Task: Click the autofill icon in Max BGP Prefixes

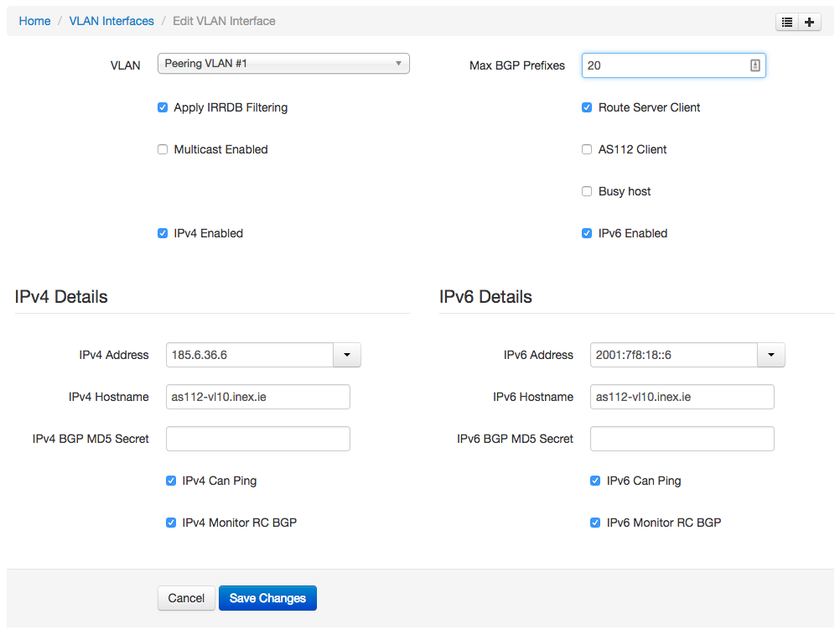Action: pyautogui.click(x=754, y=65)
